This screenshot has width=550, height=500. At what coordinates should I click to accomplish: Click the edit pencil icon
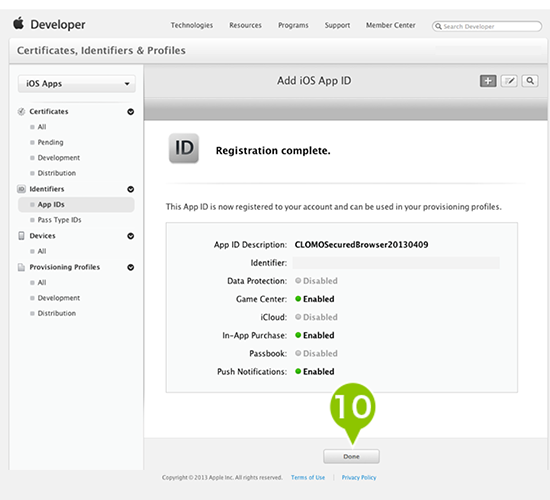pos(509,81)
